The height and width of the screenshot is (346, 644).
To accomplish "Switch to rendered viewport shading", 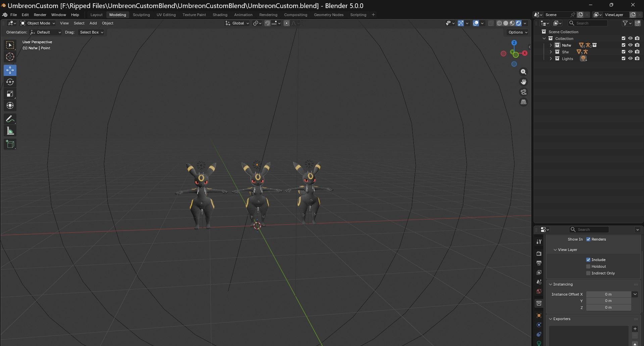I will click(x=518, y=23).
